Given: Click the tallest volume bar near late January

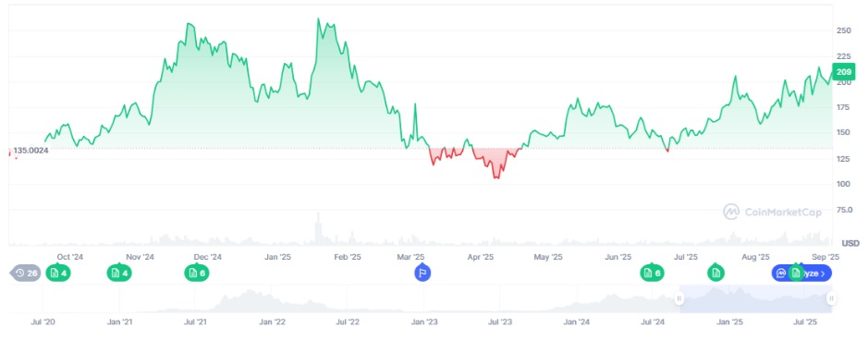Looking at the screenshot, I should [318, 228].
